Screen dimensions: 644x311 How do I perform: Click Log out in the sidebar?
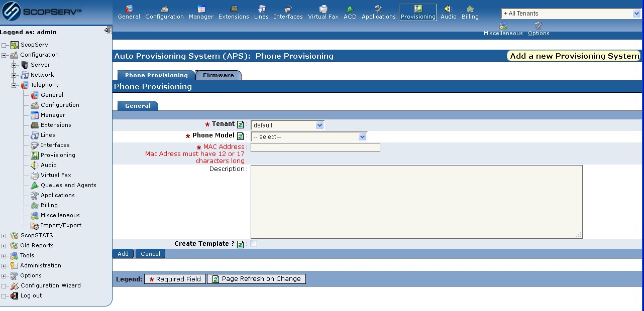coord(31,295)
